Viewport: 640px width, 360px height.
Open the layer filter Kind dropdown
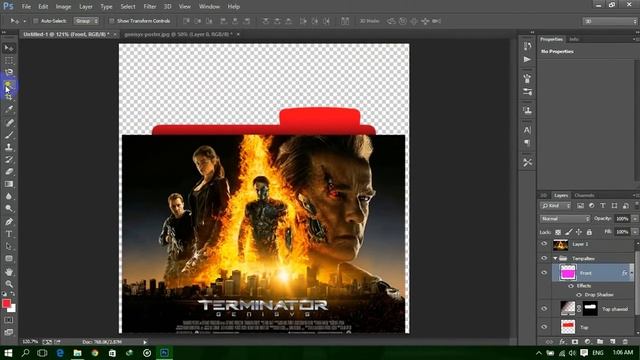(556, 206)
